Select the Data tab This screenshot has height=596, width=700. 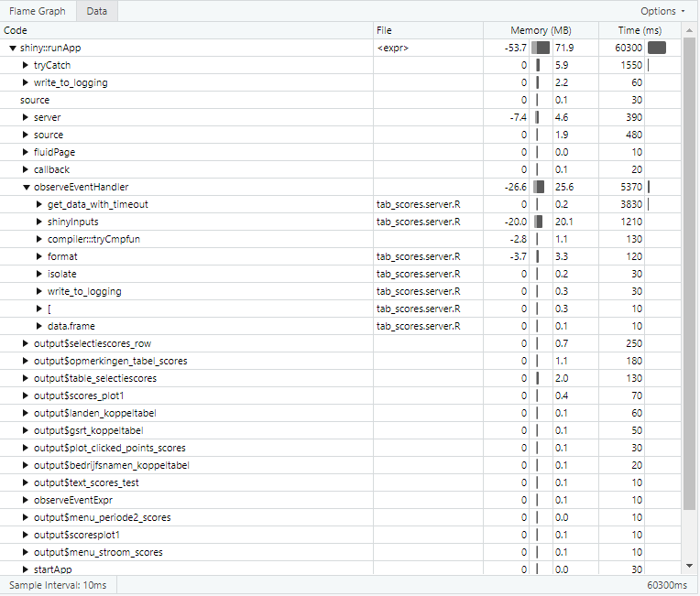point(96,11)
